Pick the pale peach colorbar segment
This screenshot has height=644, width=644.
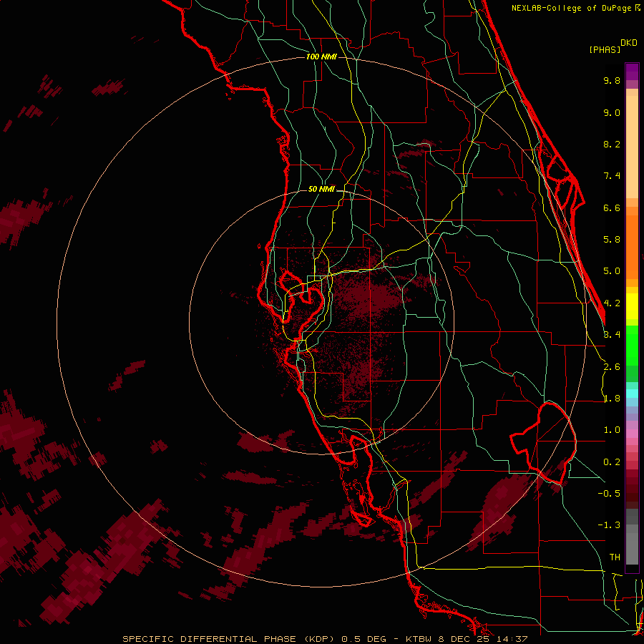click(x=632, y=147)
